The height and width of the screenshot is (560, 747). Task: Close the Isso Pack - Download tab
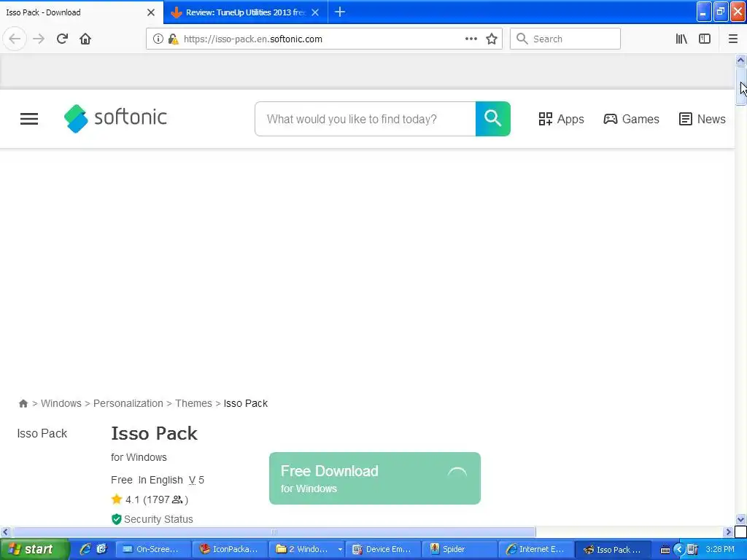coord(151,12)
